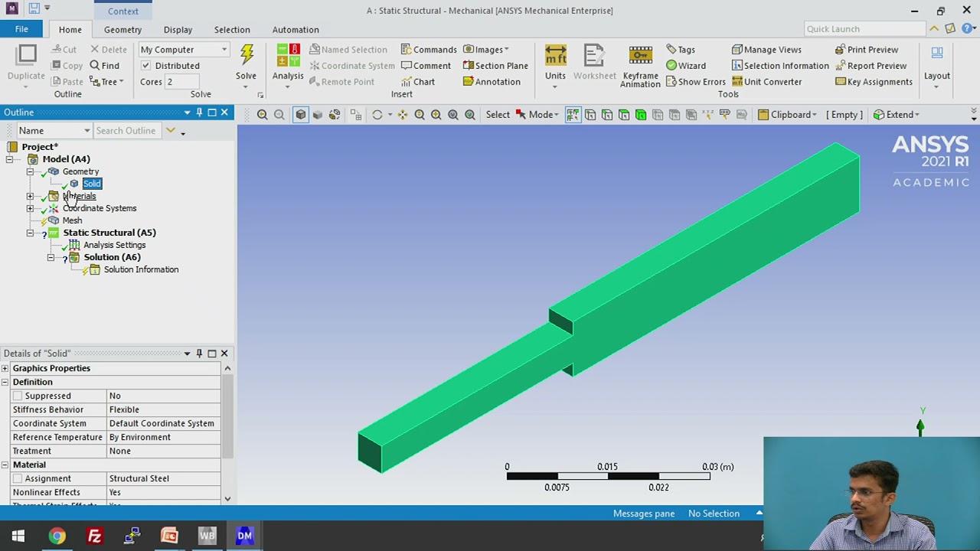Viewport: 980px width, 551px height.
Task: Expand the Graphics Properties section
Action: coord(5,368)
